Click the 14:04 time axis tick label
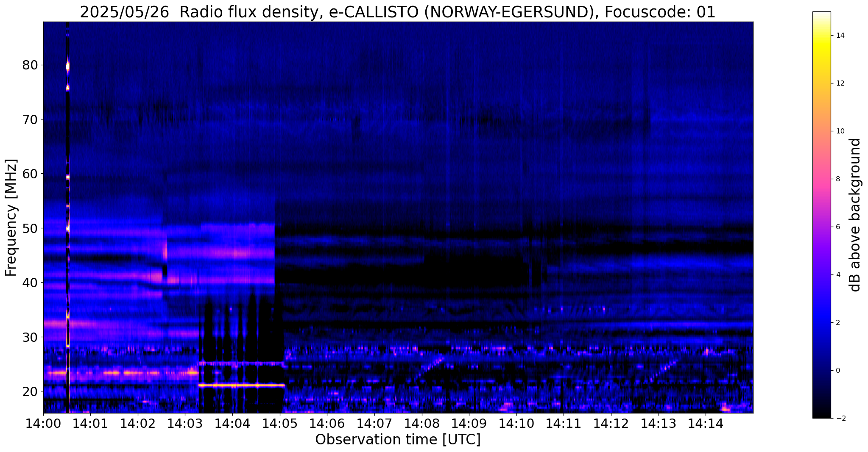The width and height of the screenshot is (868, 452). [x=232, y=424]
